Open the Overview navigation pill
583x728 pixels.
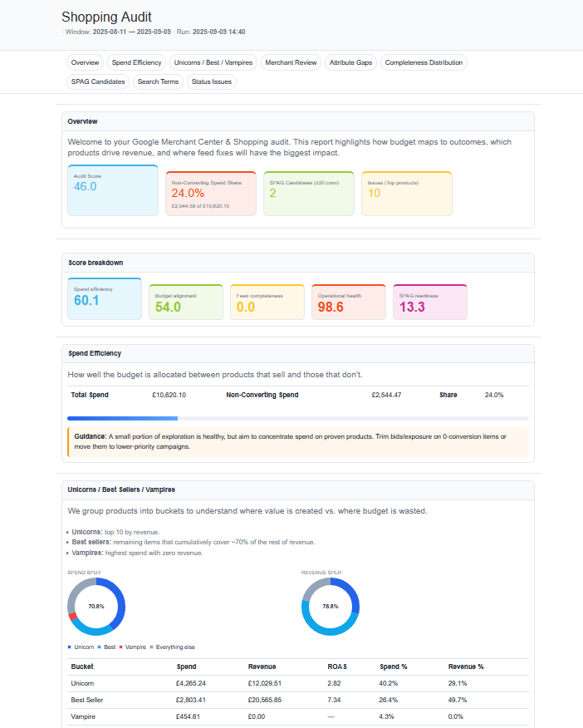pos(85,62)
